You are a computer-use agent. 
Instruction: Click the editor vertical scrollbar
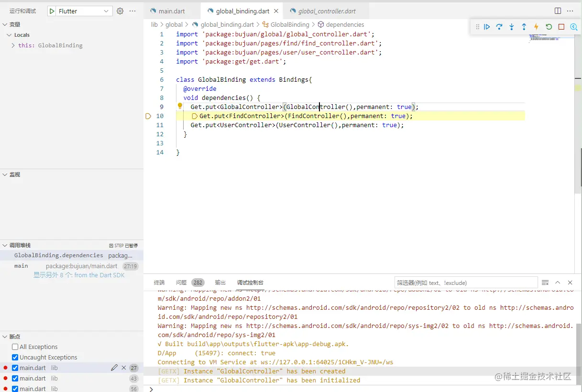(x=578, y=115)
